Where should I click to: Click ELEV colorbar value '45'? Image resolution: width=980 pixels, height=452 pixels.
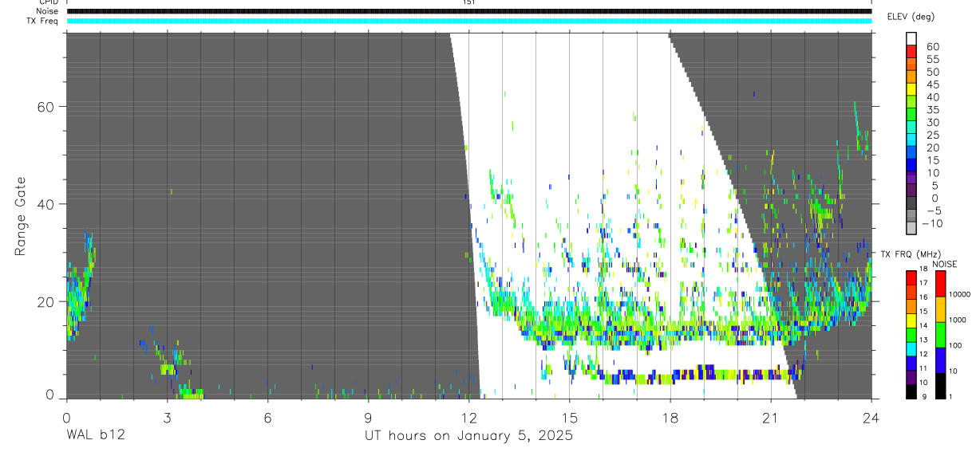(x=932, y=85)
